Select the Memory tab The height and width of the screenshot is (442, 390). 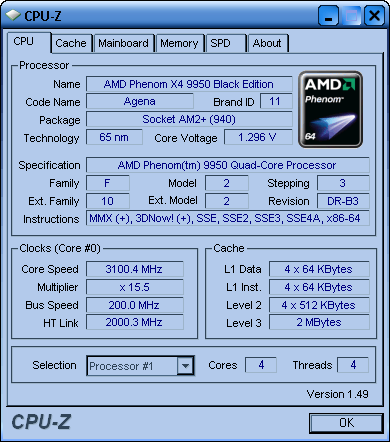(x=179, y=43)
